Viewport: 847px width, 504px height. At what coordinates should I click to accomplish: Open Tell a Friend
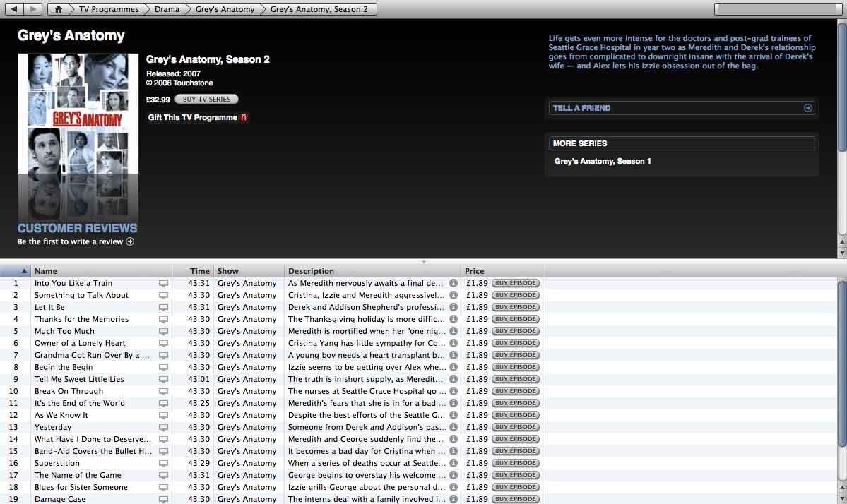click(x=681, y=108)
